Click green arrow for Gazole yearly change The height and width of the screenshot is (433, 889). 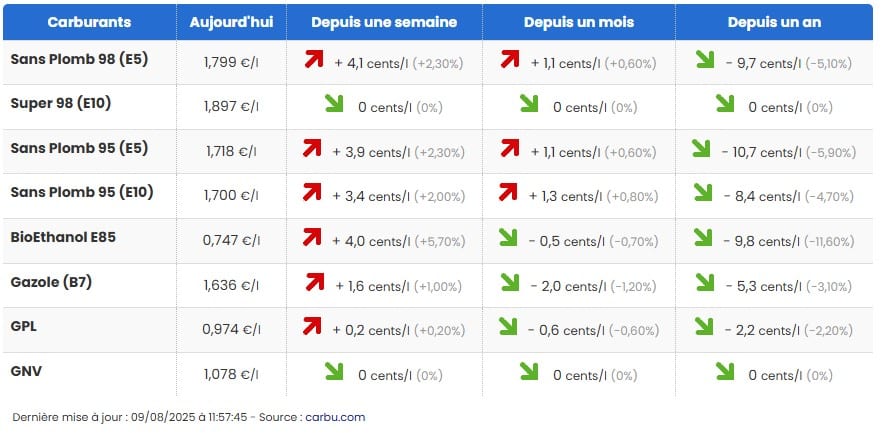coord(705,283)
